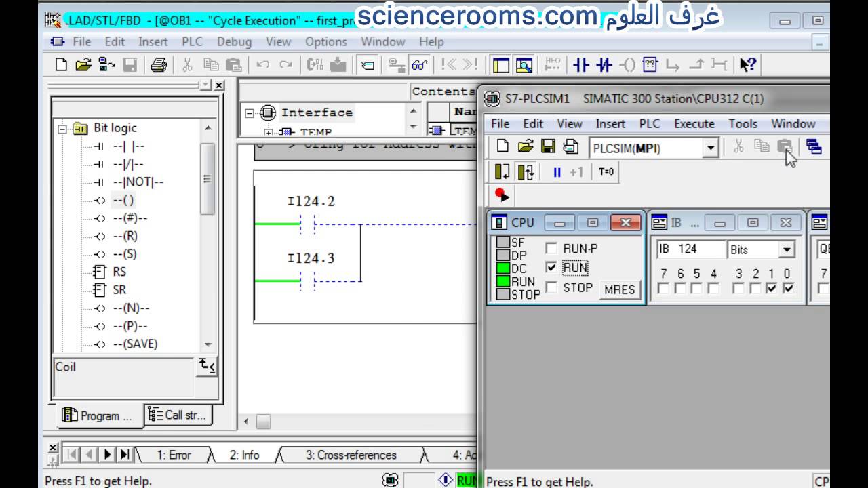The image size is (868, 488).
Task: Click the Redo arrow in LAD editor toolbar
Action: pos(285,65)
